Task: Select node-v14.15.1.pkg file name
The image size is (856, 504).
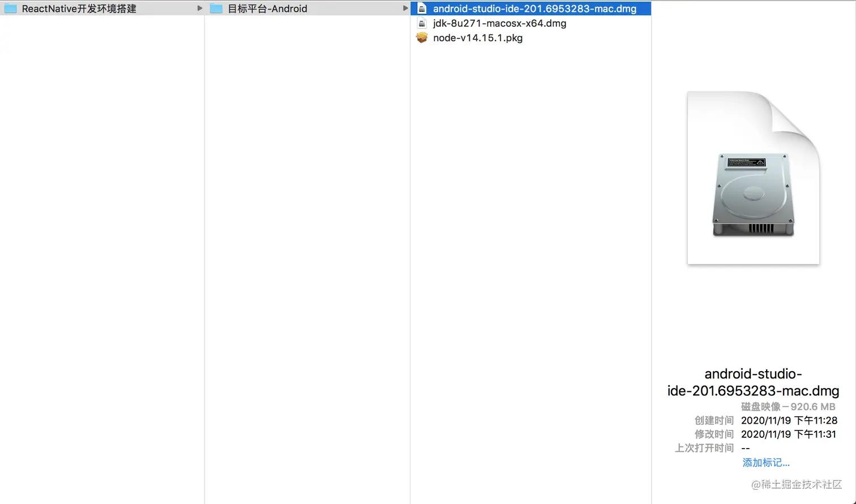Action: coord(478,38)
